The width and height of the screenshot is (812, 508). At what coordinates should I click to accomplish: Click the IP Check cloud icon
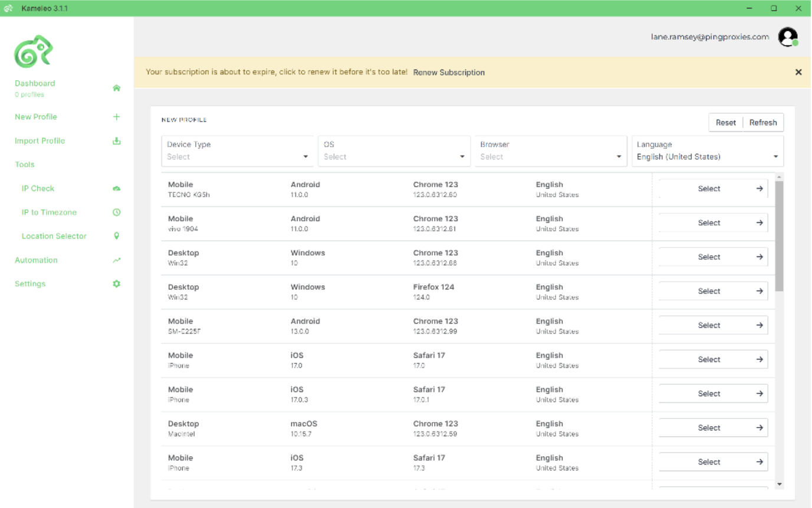117,189
